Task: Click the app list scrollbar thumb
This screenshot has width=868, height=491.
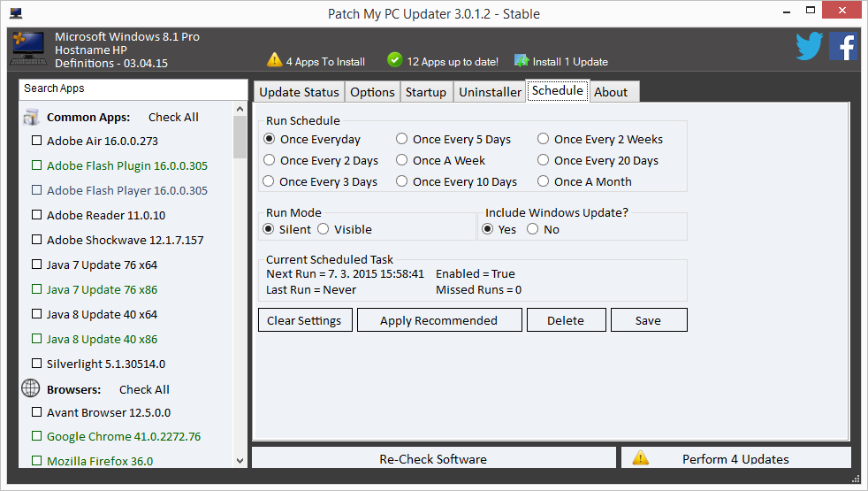Action: click(240, 137)
